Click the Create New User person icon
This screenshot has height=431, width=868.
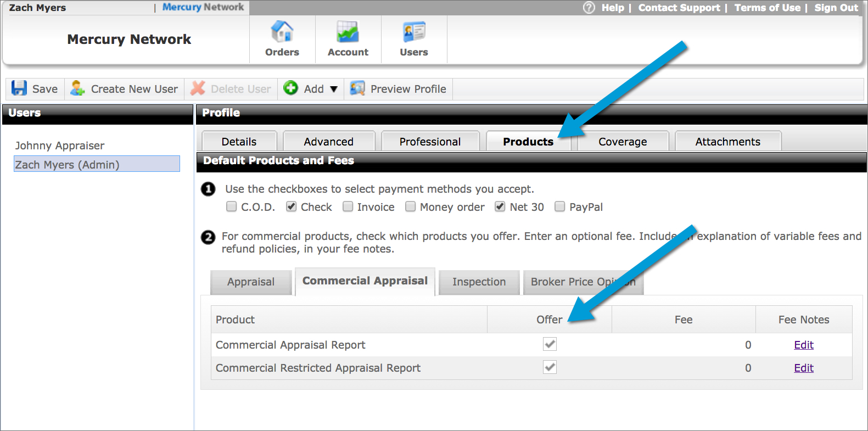77,88
